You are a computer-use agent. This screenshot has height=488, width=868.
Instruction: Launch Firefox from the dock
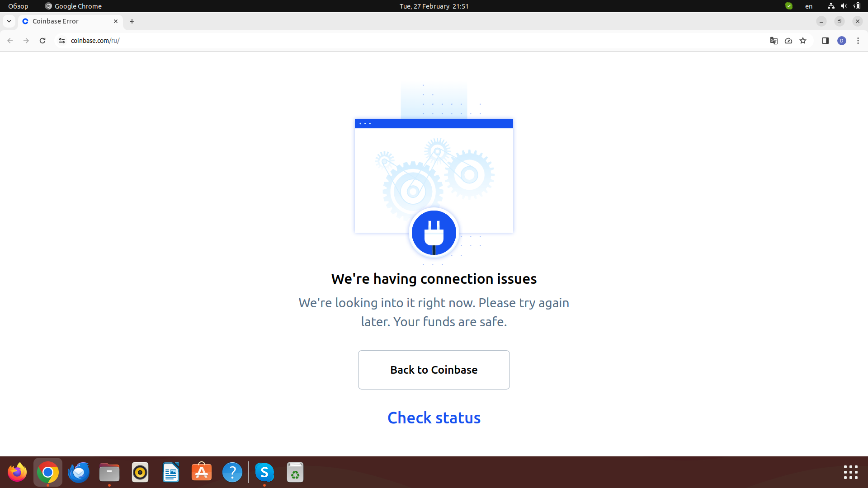coord(17,473)
